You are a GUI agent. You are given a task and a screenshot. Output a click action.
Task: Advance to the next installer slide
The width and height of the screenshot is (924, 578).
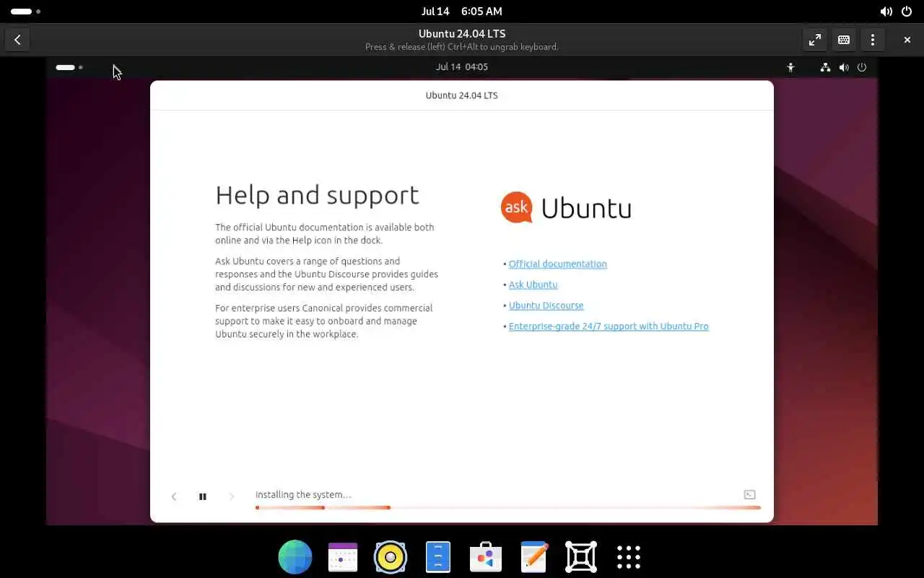(232, 496)
